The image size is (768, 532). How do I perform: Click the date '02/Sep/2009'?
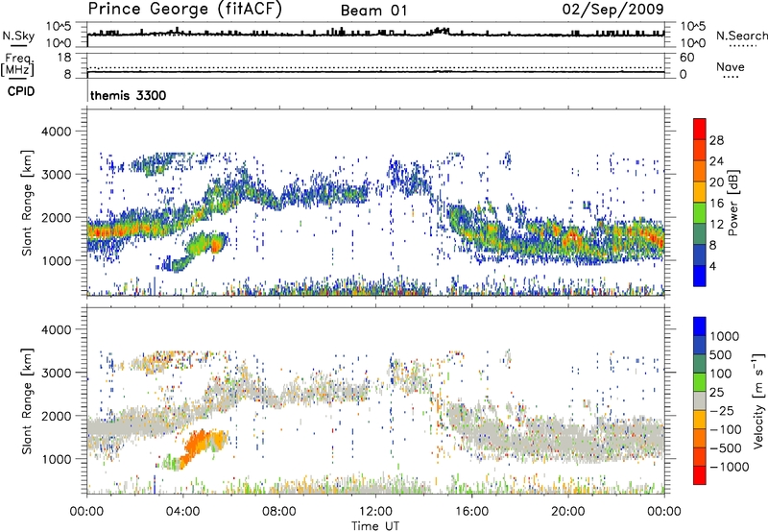612,9
